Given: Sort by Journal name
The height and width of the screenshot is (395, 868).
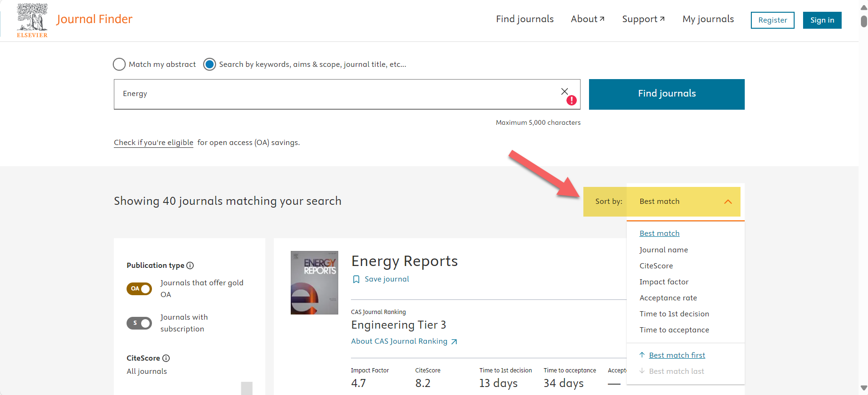Looking at the screenshot, I should [663, 250].
